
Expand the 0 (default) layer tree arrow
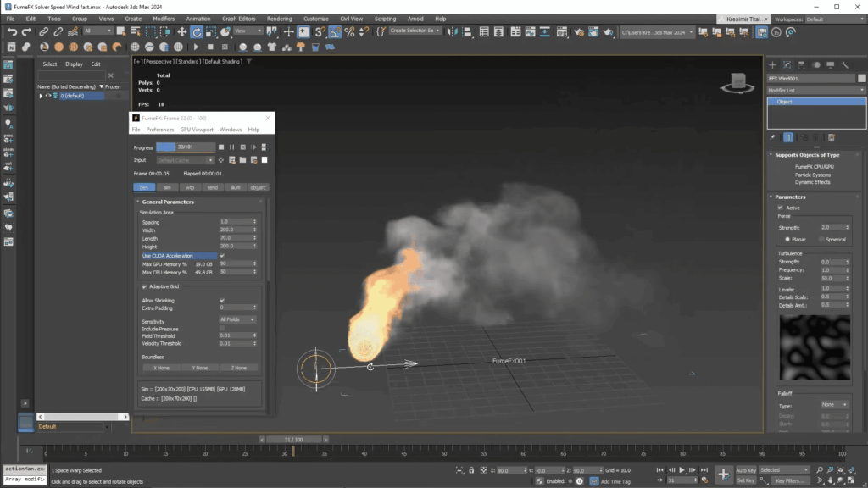tap(41, 96)
